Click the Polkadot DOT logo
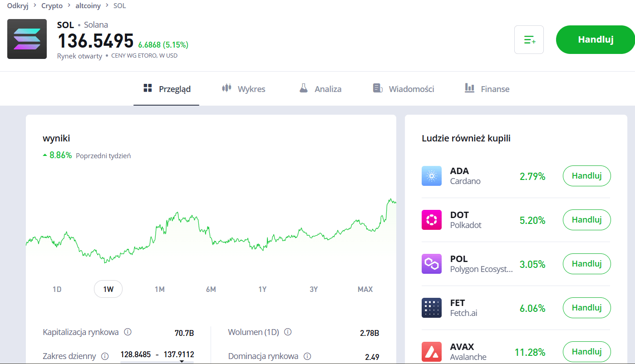Viewport: 635px width, 364px height. [432, 220]
